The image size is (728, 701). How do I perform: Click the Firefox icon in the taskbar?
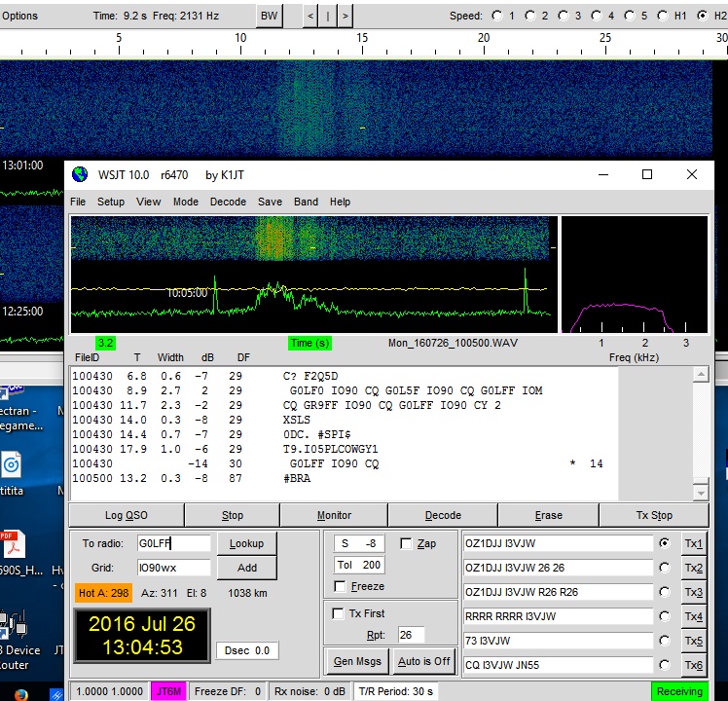pos(20,695)
